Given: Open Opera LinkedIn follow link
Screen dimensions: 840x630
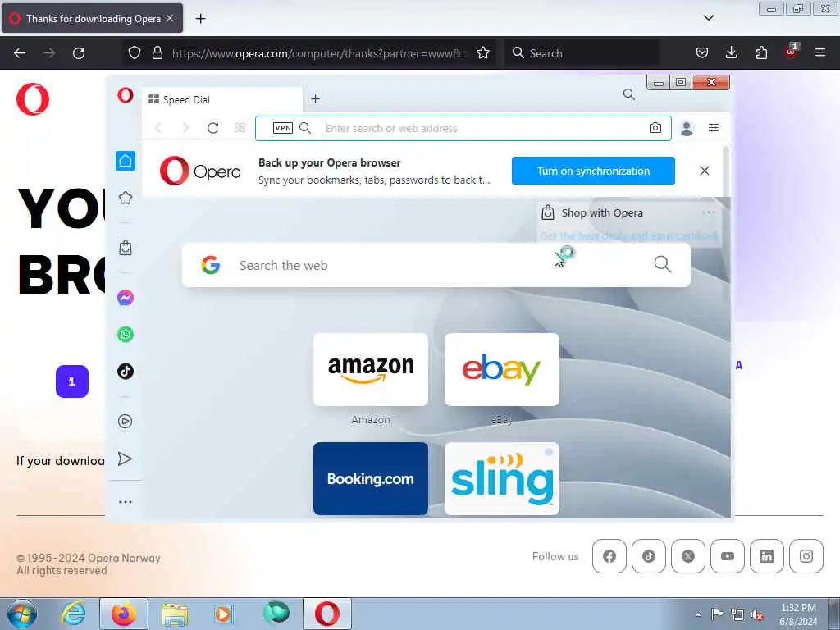Looking at the screenshot, I should coord(767,556).
